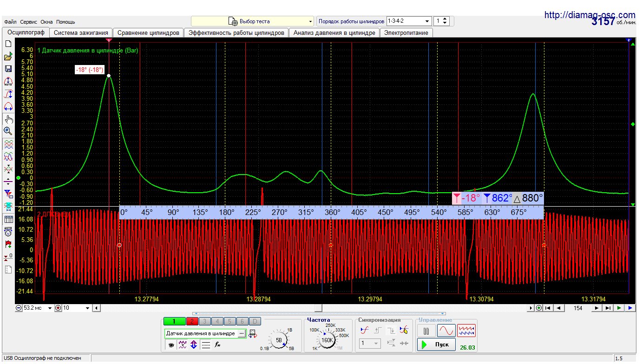Click the red-blue cursor markers icon
642x364 pixels.
8,193
